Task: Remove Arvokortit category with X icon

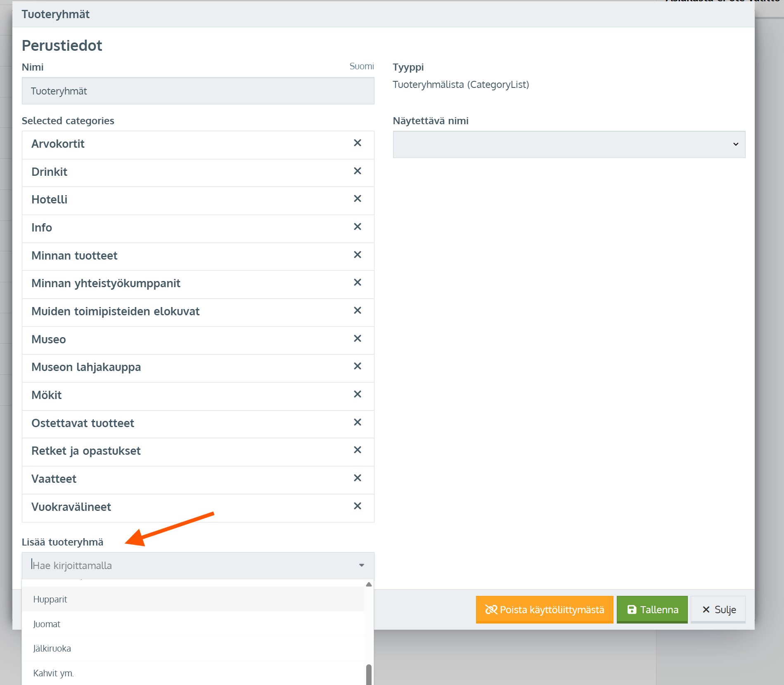Action: [358, 143]
